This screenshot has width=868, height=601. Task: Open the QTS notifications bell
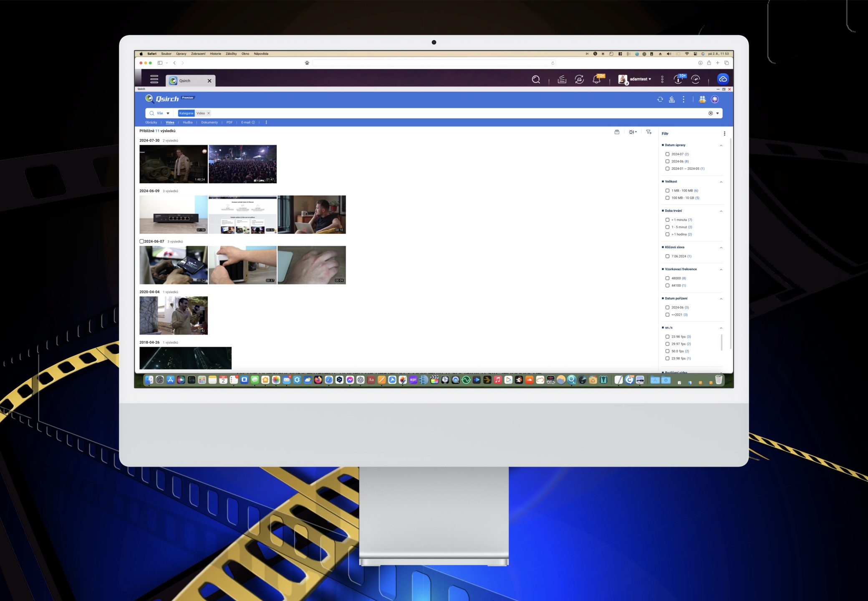596,79
